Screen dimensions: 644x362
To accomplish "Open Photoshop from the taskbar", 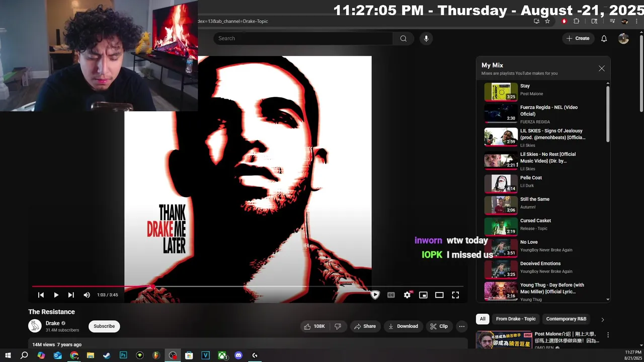I will point(123,355).
